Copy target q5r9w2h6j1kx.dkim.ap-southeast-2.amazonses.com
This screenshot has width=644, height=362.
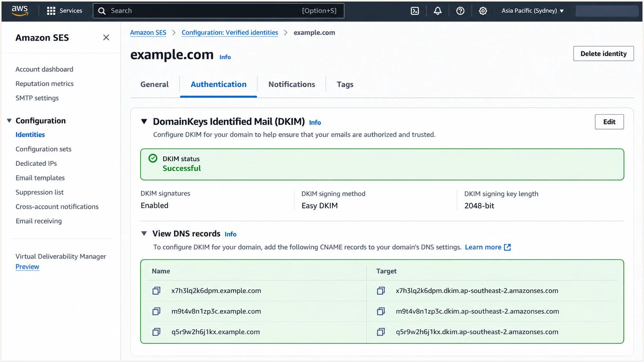[381, 332]
